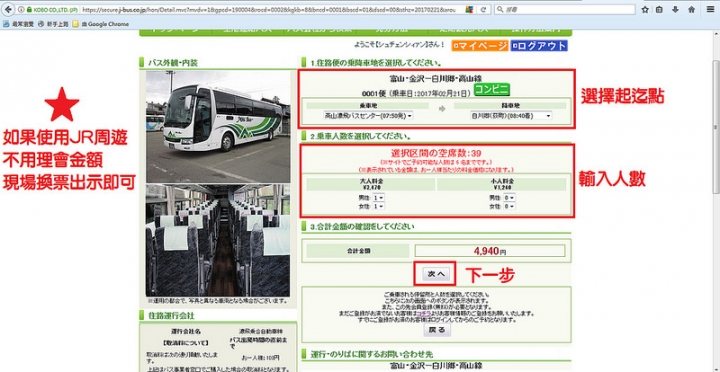The height and width of the screenshot is (372, 720).
Task: Open the bookmarks library clipboard icon
Action: (659, 10)
